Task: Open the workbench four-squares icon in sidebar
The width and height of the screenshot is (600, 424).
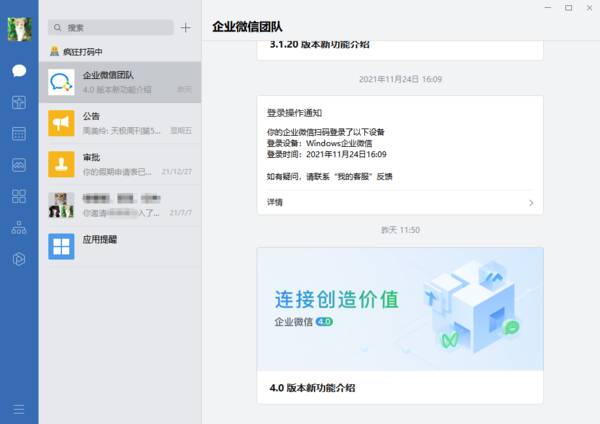Action: point(19,196)
